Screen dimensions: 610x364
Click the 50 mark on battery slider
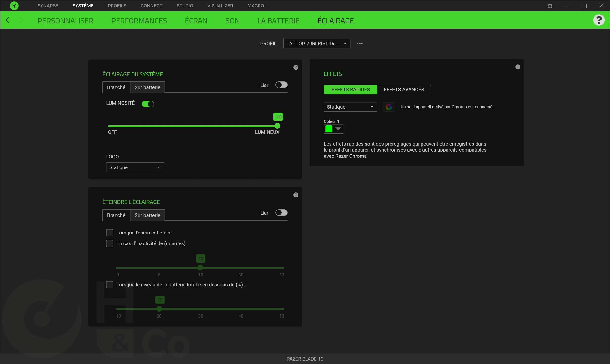point(282,316)
